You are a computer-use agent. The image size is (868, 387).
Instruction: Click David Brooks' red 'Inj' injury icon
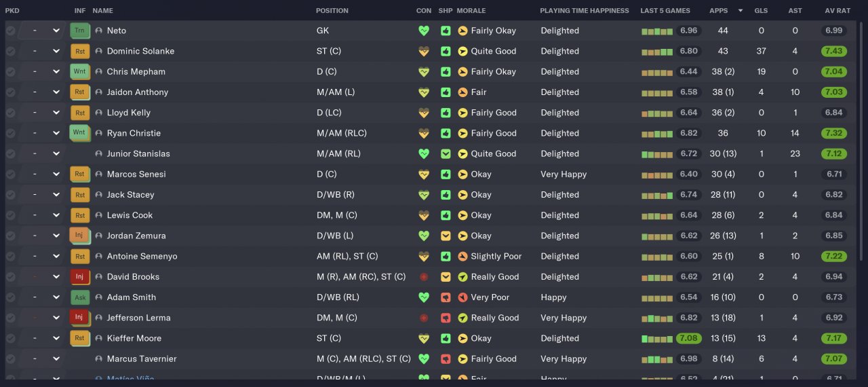(x=79, y=276)
